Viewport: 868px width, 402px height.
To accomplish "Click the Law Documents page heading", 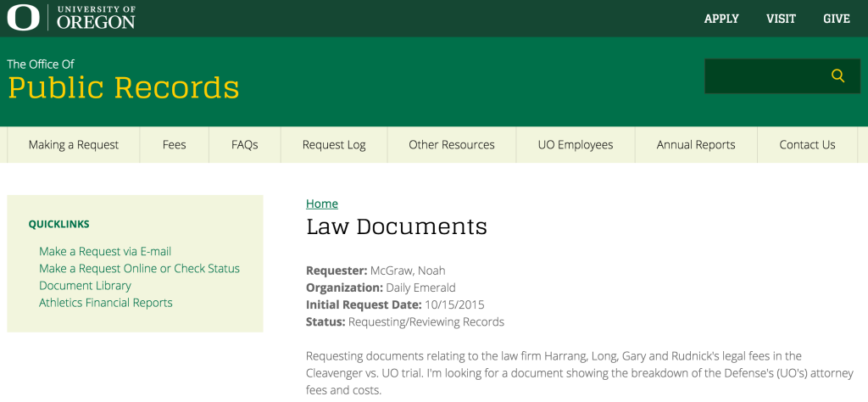I will tap(397, 227).
